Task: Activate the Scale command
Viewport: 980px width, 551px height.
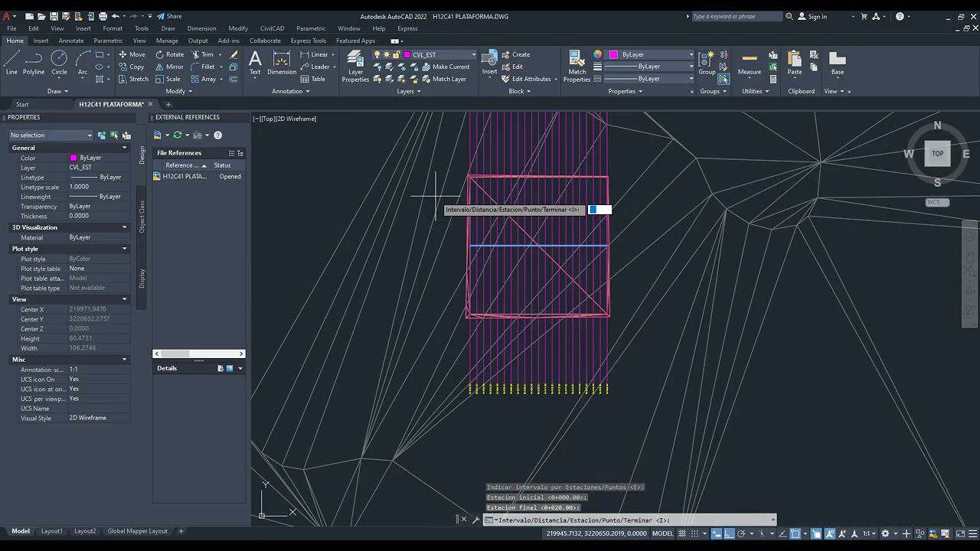Action: 168,79
